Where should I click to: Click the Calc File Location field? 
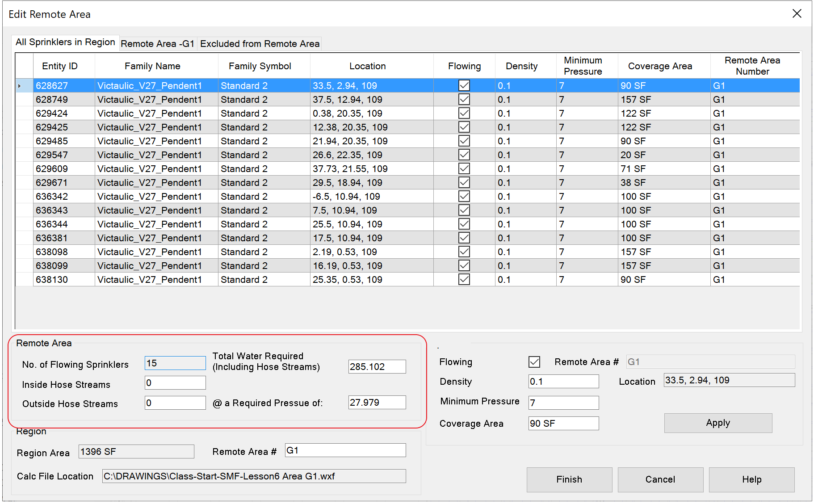pos(254,476)
